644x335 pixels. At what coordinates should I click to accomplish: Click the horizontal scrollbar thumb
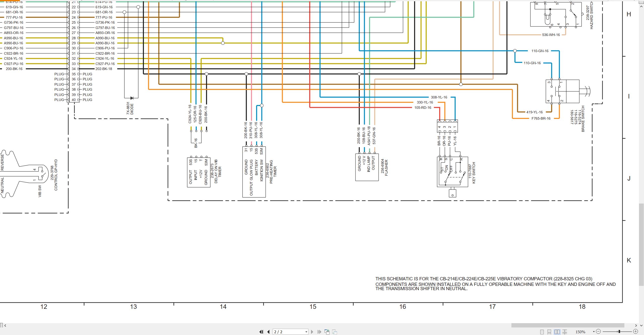coord(568,325)
